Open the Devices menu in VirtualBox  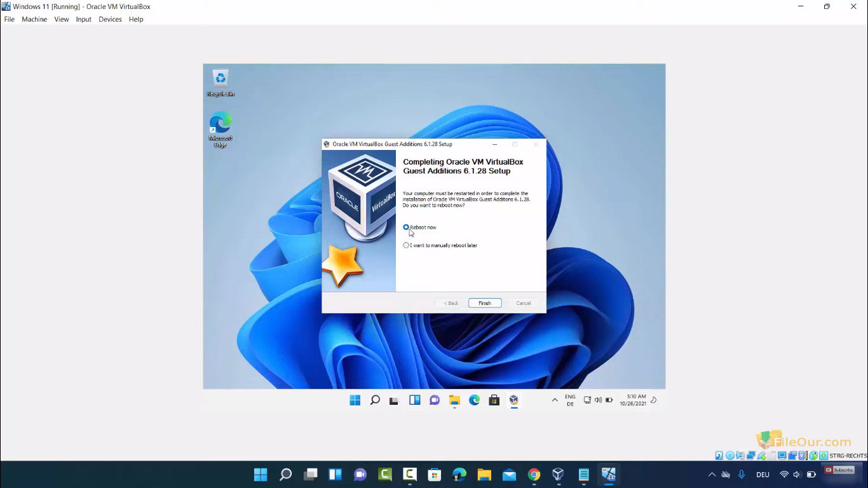pyautogui.click(x=110, y=19)
